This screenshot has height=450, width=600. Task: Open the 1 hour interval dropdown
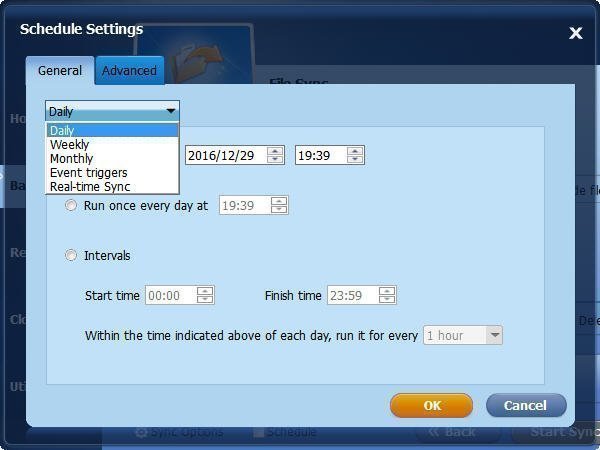463,336
